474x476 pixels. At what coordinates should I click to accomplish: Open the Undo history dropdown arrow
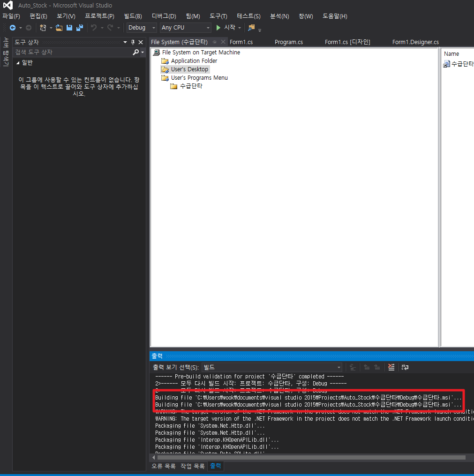click(x=102, y=28)
